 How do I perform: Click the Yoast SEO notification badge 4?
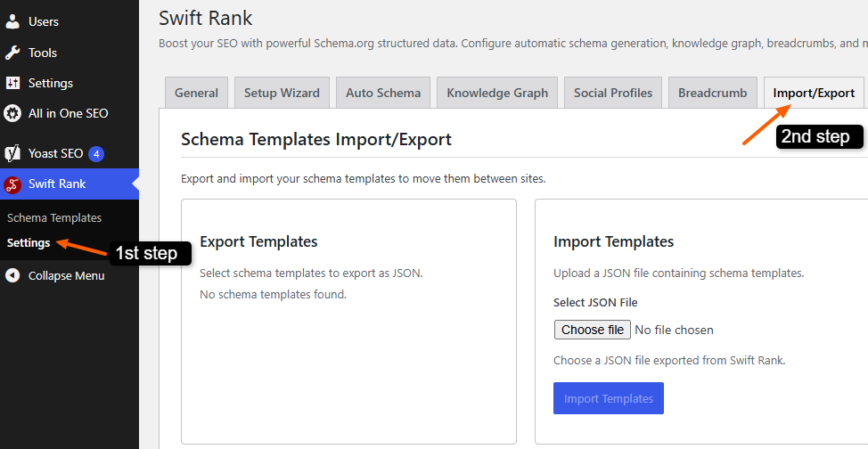tap(96, 154)
